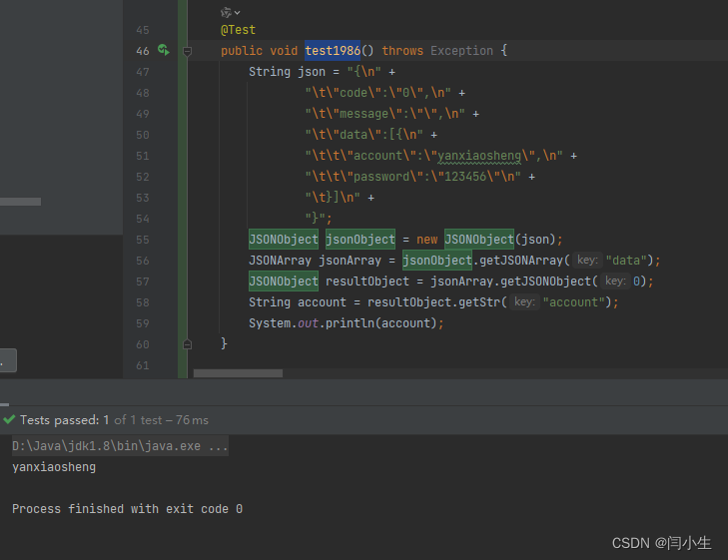728x560 pixels.
Task: Click the Exception class name
Action: point(461,51)
